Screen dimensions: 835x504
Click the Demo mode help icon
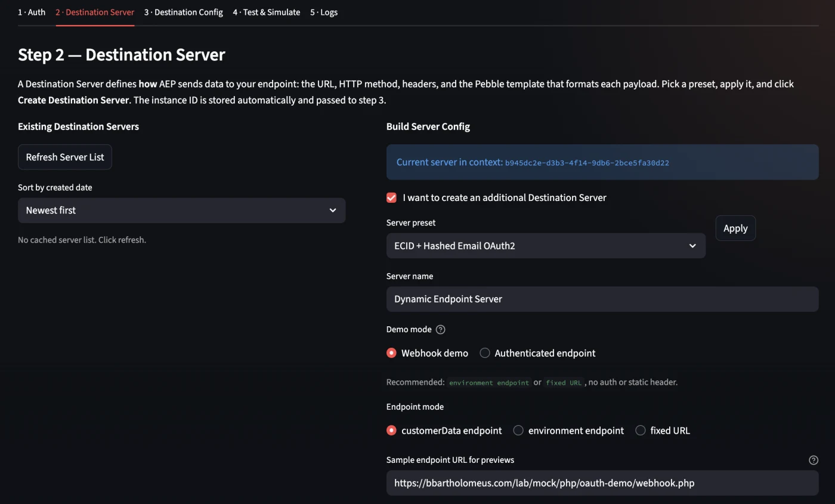[441, 329]
